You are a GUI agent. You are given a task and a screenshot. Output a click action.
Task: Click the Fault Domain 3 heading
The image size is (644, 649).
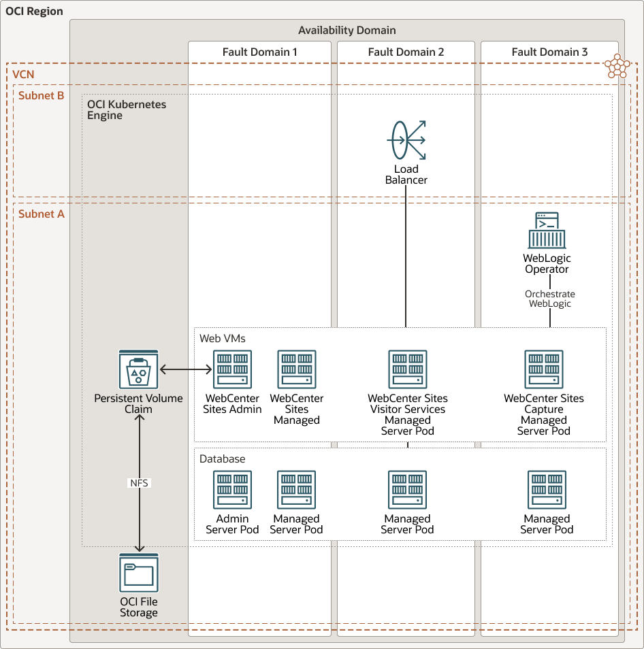click(549, 52)
